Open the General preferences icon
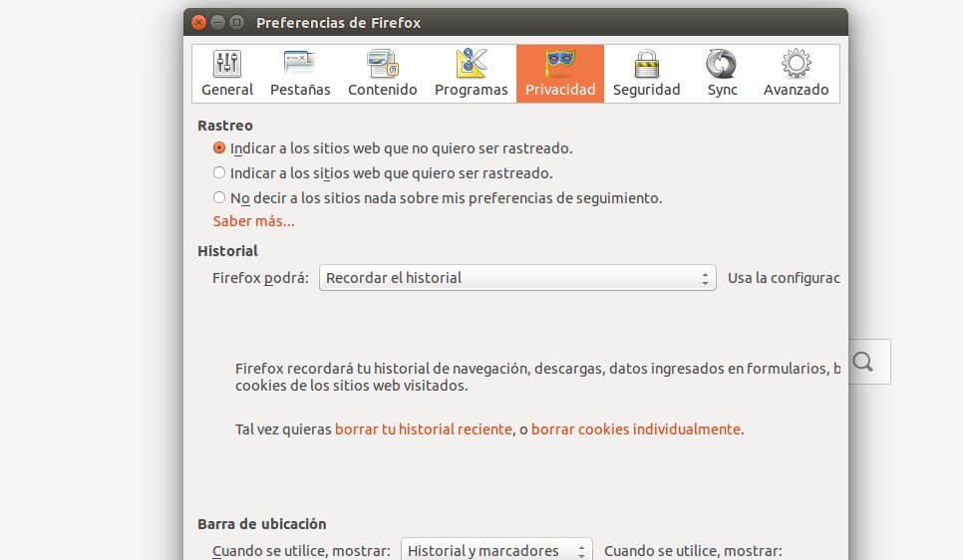Screen dimensions: 963x560 coord(227,65)
